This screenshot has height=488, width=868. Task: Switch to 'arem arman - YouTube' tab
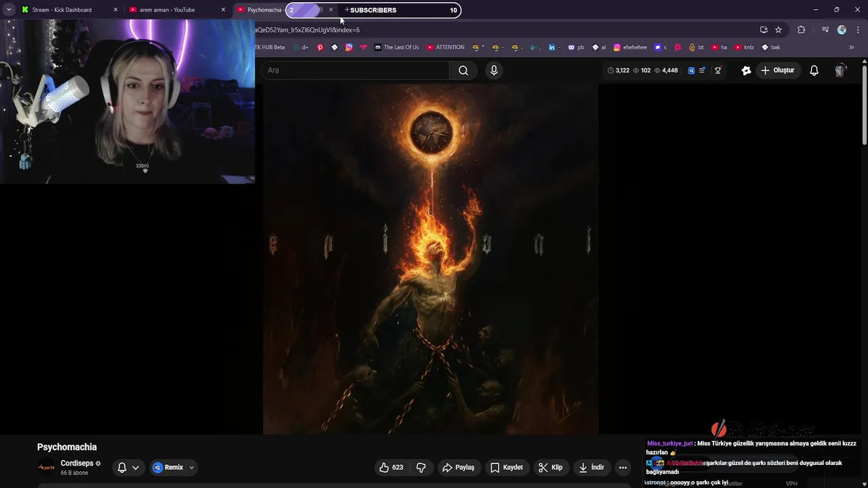tap(178, 9)
